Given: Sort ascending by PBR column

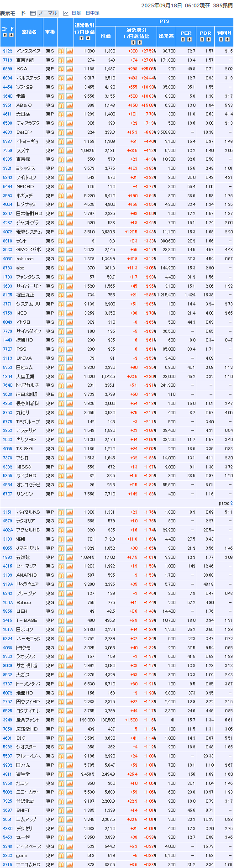Looking at the screenshot, I should (203, 39).
